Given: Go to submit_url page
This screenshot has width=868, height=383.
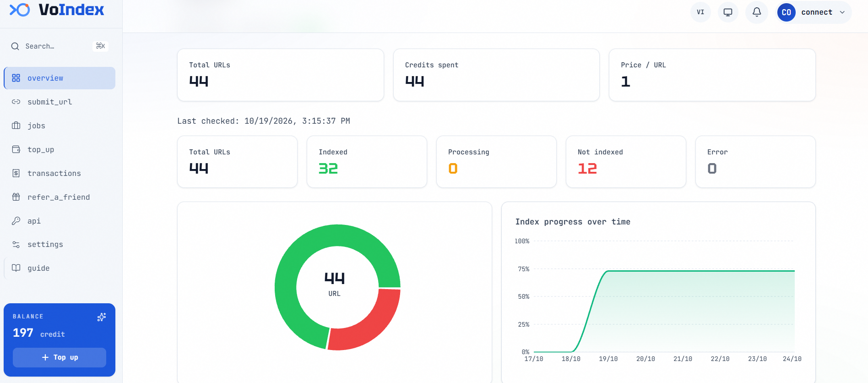Looking at the screenshot, I should click(x=60, y=102).
